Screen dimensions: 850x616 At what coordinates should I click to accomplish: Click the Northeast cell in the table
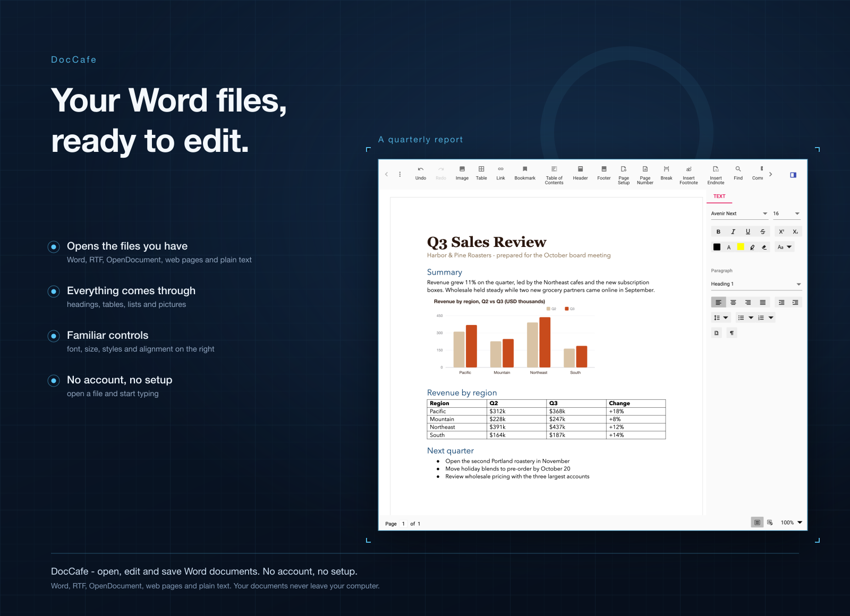457,427
